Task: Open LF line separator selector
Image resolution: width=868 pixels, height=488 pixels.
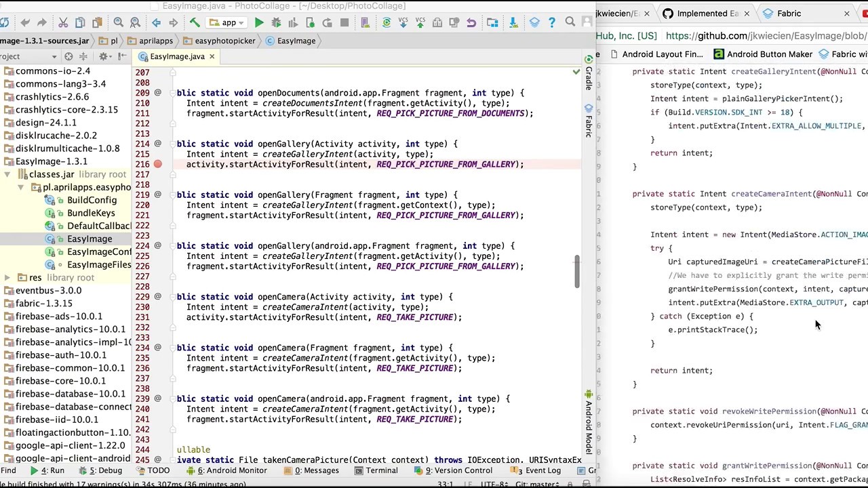Action: [468, 484]
